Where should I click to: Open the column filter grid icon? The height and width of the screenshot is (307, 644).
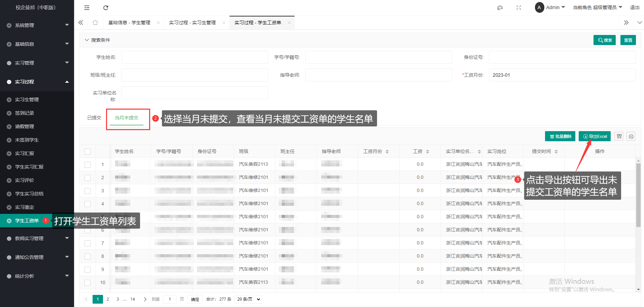click(x=619, y=136)
